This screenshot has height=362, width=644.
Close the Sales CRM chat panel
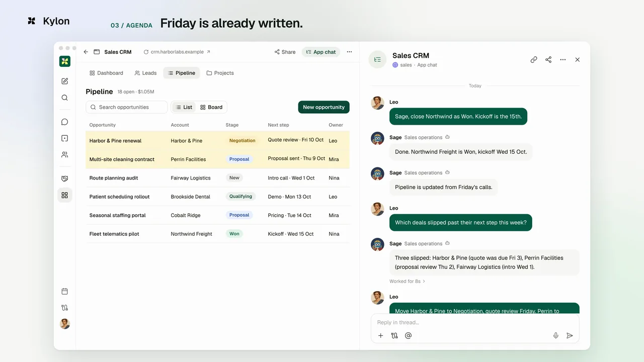578,59
